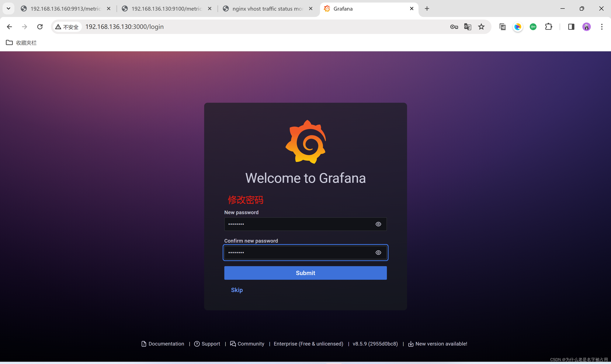This screenshot has width=611, height=364.
Task: Open the Support footer link
Action: pyautogui.click(x=207, y=344)
